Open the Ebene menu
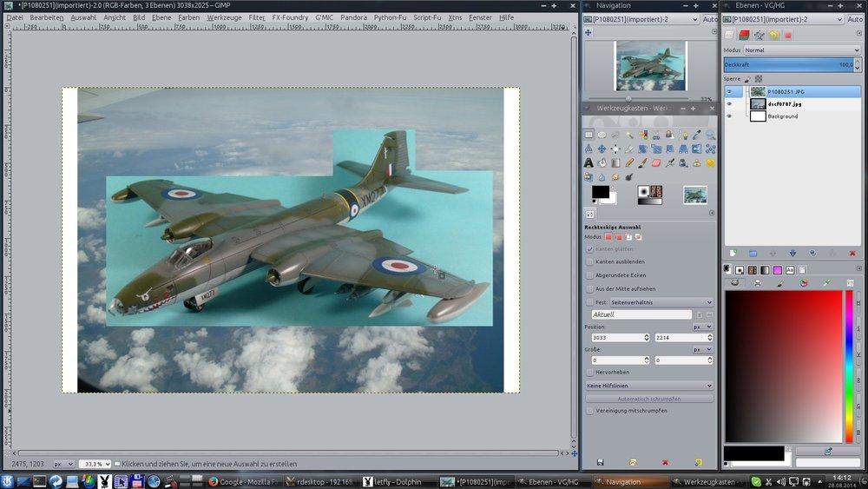This screenshot has height=489, width=868. pos(161,17)
